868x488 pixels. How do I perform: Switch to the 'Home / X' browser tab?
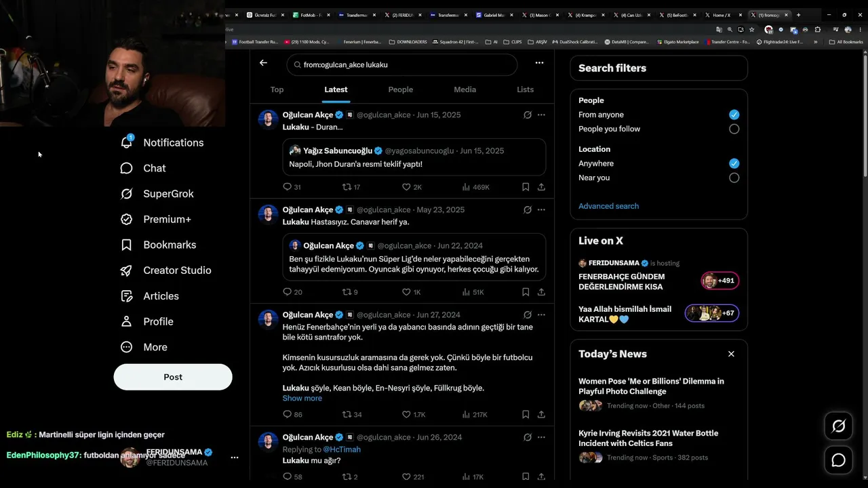pos(725,15)
